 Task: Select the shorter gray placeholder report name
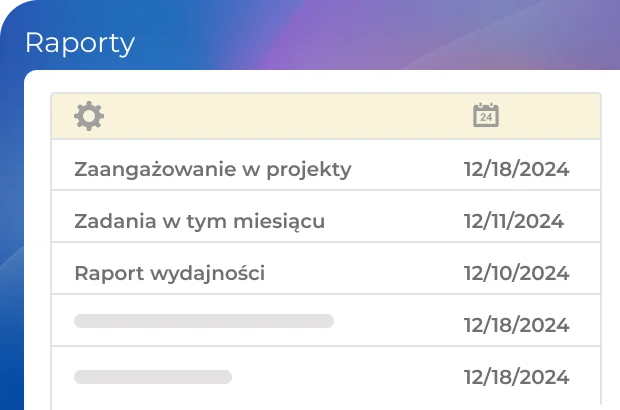coord(153,377)
